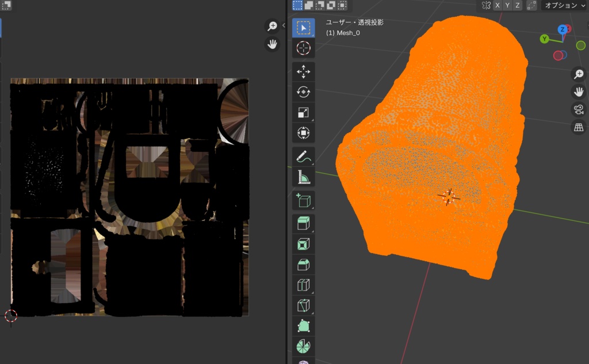589x364 pixels.
Task: Toggle Y axis mirror
Action: pos(507,5)
